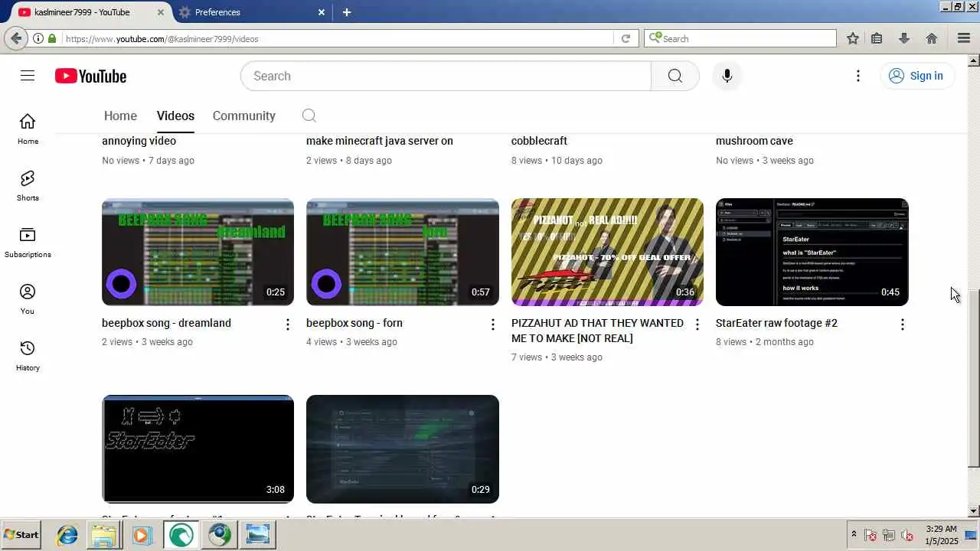Screen dimensions: 980x551
Task: Play the StarEater logo thumbnail 3:08
Action: (x=198, y=448)
